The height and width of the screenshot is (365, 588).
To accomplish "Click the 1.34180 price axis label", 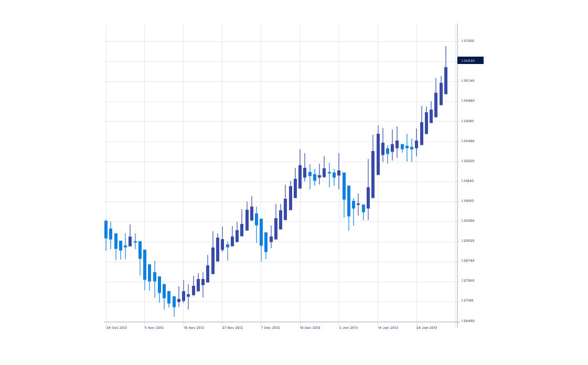I will pyautogui.click(x=468, y=121).
